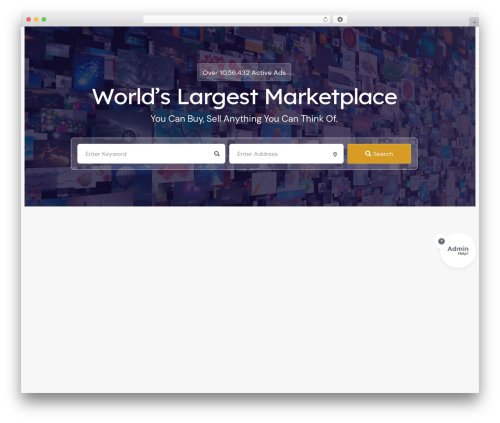The width and height of the screenshot is (500, 423).
Task: Click the question mark help icon
Action: tap(441, 241)
